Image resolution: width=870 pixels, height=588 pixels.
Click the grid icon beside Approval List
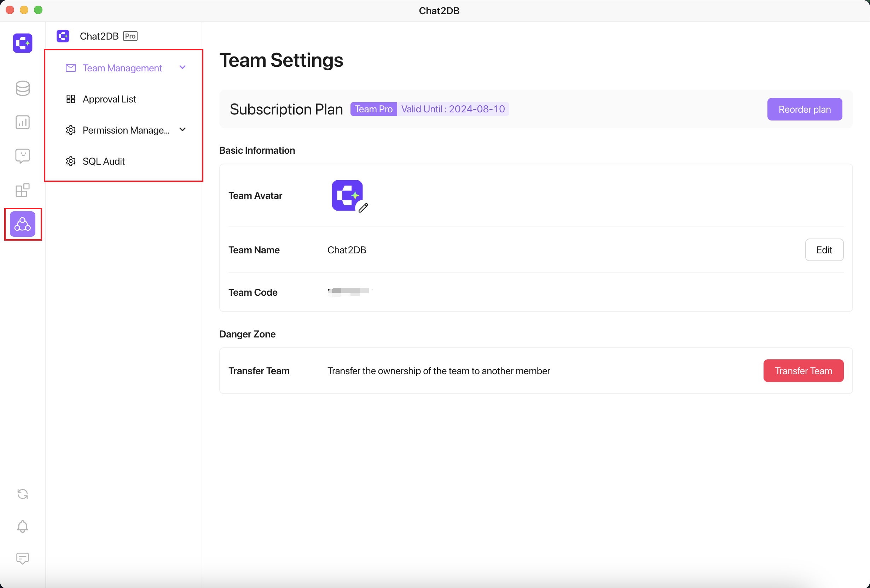click(x=71, y=99)
